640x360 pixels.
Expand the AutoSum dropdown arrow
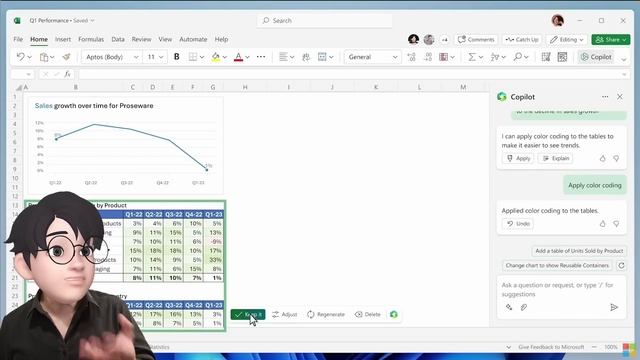[x=481, y=57]
